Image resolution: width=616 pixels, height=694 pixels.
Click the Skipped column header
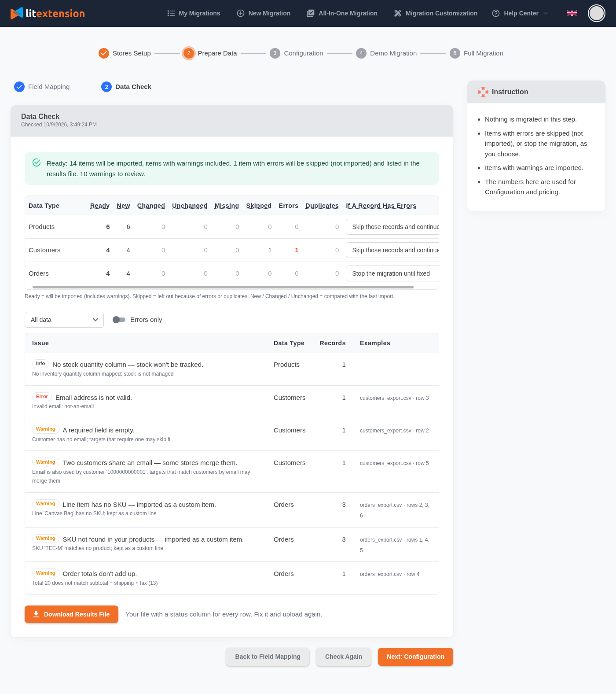(x=259, y=206)
